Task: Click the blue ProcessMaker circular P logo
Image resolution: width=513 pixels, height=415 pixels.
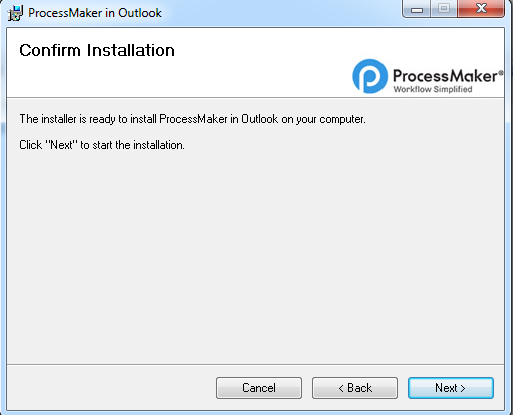Action: tap(370, 76)
